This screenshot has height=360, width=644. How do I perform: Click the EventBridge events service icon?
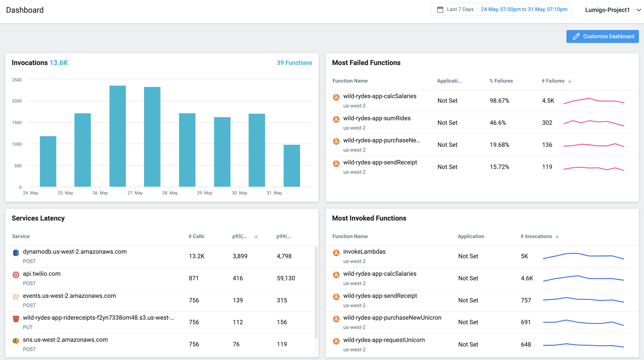click(16, 297)
